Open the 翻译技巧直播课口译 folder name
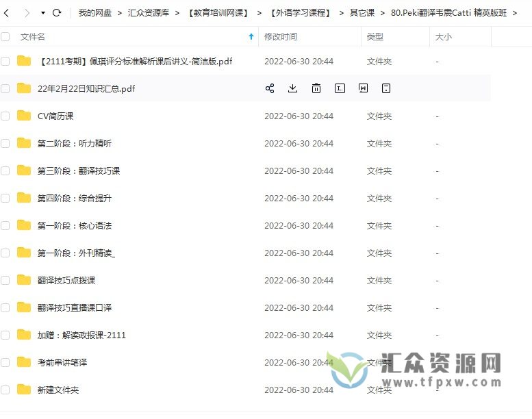Image resolution: width=532 pixels, height=419 pixels. pos(75,307)
